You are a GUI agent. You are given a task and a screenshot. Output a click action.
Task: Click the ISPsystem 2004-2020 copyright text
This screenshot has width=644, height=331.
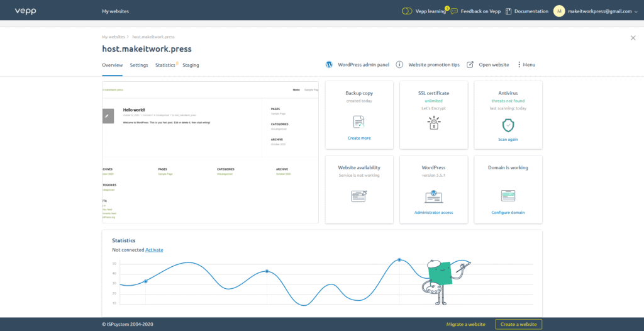coord(127,324)
